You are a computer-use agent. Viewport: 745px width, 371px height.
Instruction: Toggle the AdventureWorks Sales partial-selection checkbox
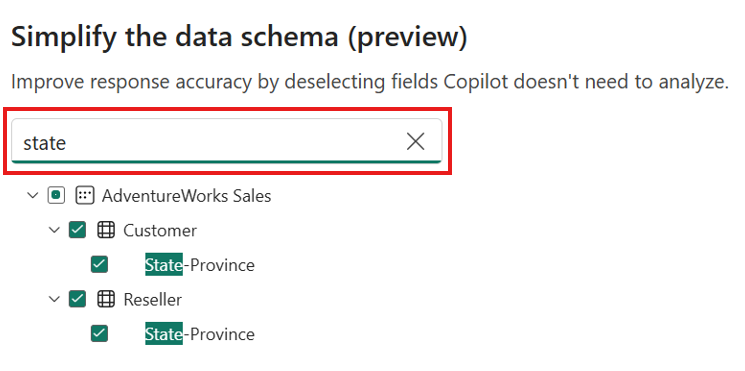coord(56,195)
